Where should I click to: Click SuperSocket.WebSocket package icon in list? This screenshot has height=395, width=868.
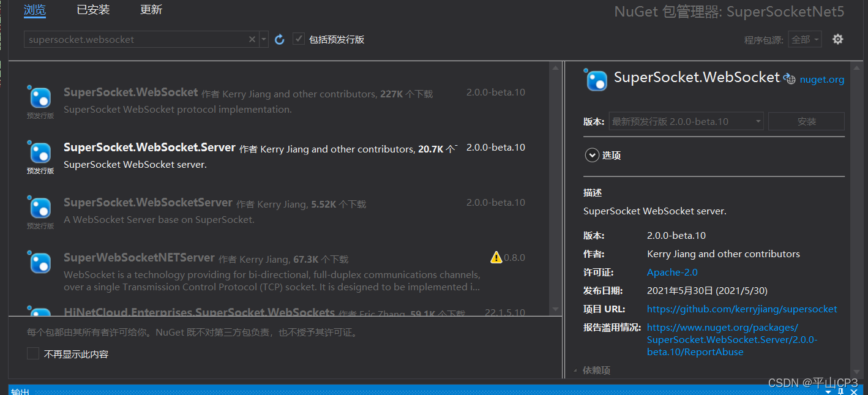[40, 97]
